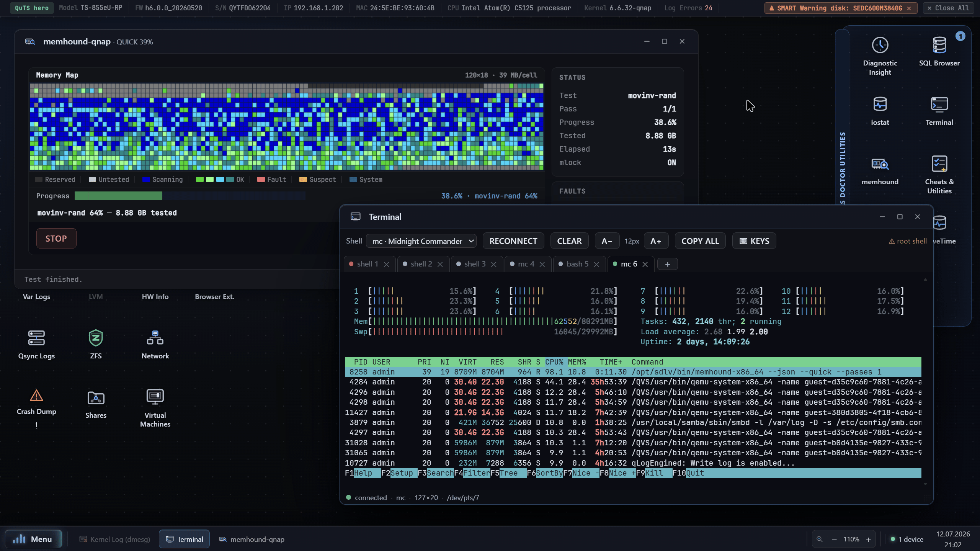Click the RECONNECT button
The height and width of the screenshot is (551, 980).
pyautogui.click(x=513, y=241)
